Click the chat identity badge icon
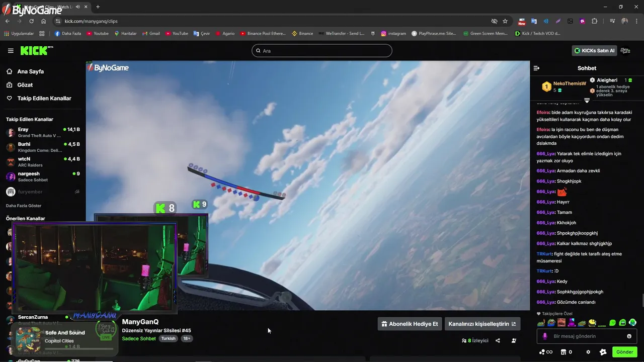 (x=603, y=352)
